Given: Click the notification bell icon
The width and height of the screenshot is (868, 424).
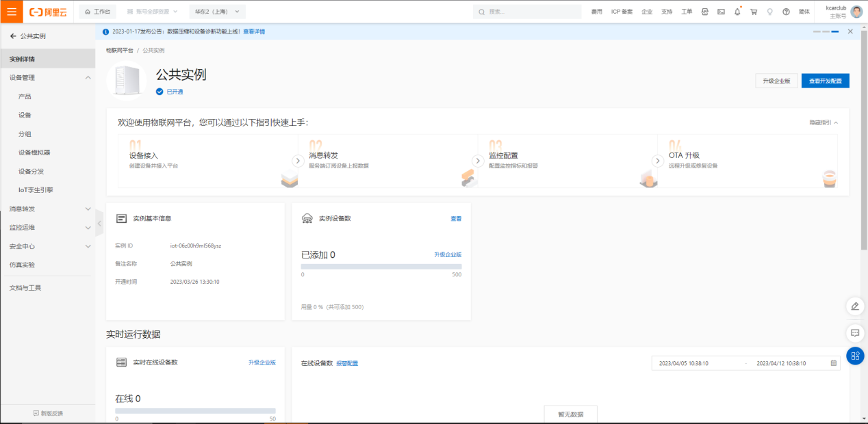Looking at the screenshot, I should tap(737, 12).
